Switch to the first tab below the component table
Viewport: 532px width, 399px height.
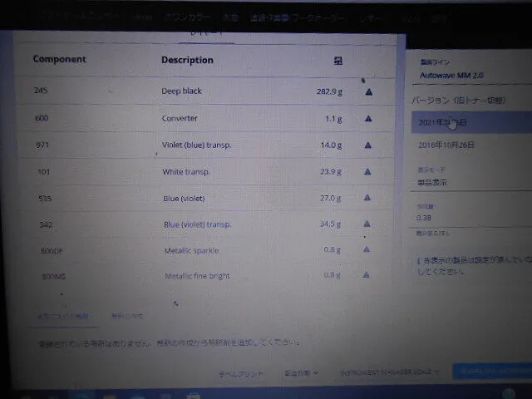click(63, 316)
